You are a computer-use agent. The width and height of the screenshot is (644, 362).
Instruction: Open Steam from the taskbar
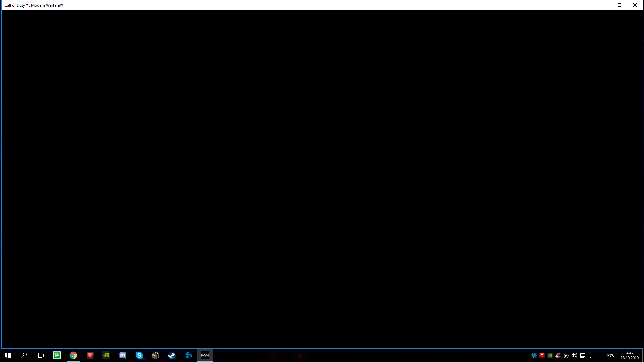point(172,355)
